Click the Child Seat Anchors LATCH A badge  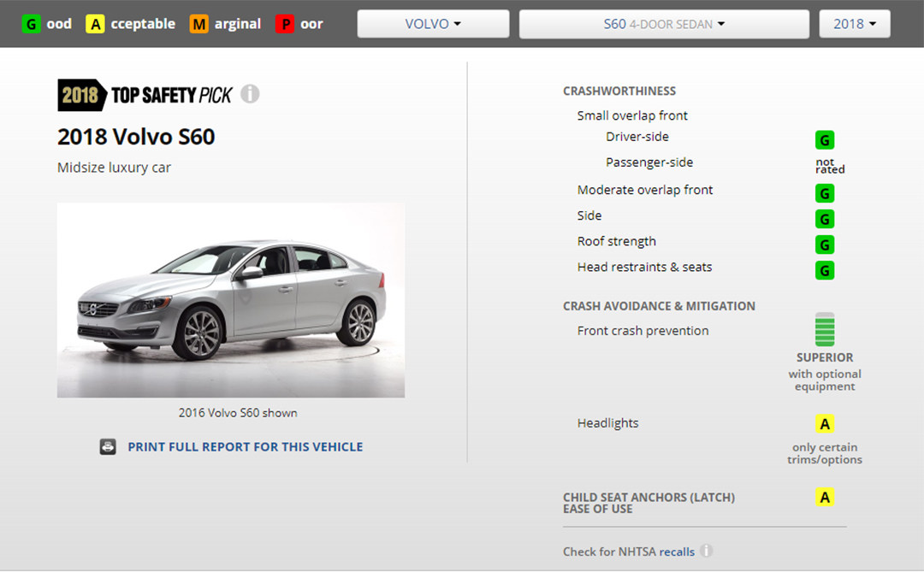tap(825, 498)
